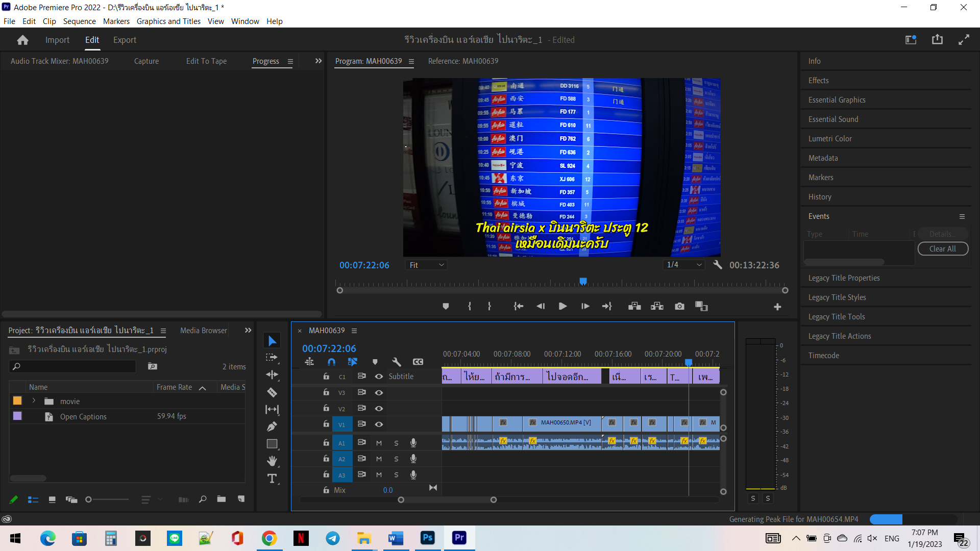This screenshot has height=551, width=980.
Task: Select the Hand tool
Action: pos(272,461)
